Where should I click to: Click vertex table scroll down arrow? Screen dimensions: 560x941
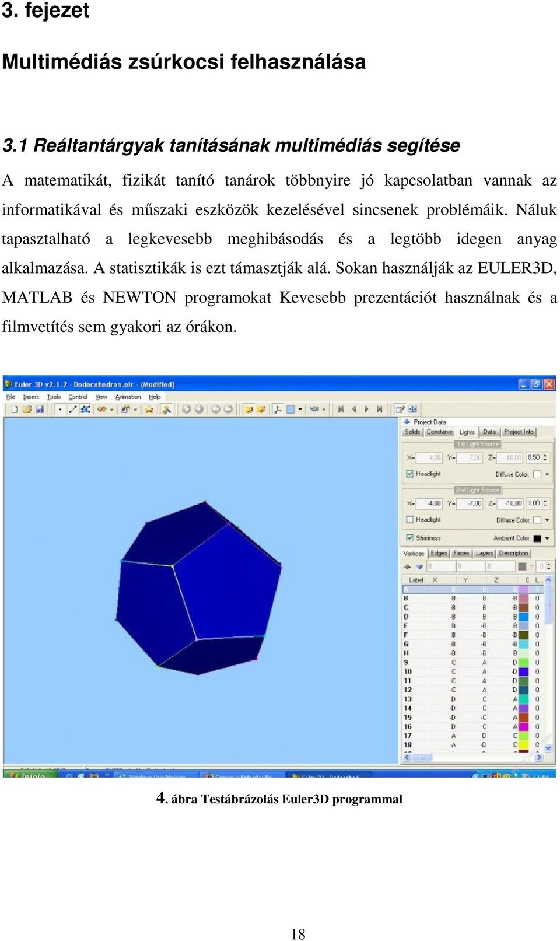tap(548, 748)
